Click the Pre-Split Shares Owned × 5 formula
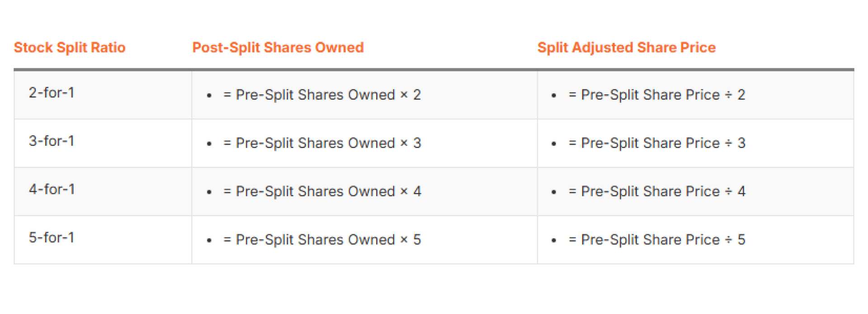This screenshot has width=868, height=314. (x=322, y=240)
